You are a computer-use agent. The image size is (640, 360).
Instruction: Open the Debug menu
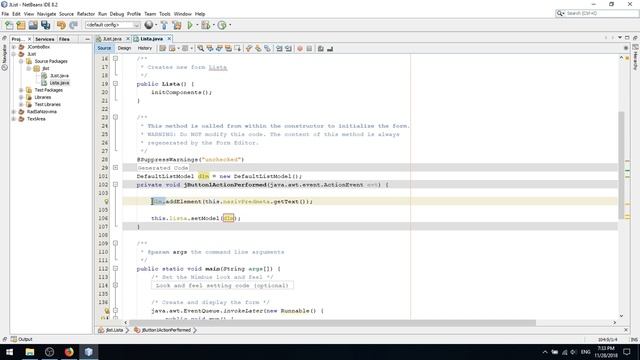117,14
